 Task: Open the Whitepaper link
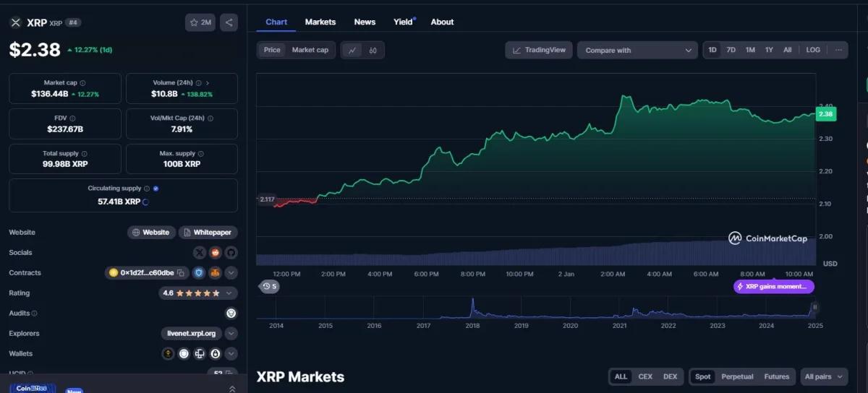point(208,233)
